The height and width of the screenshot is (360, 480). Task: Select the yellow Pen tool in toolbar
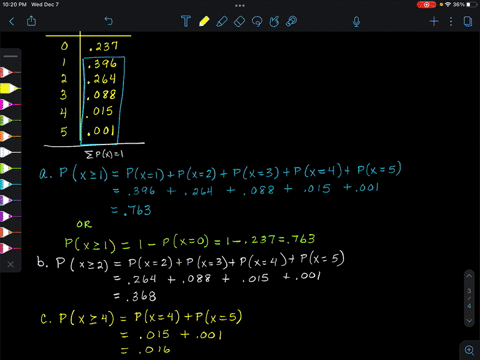coord(204,21)
